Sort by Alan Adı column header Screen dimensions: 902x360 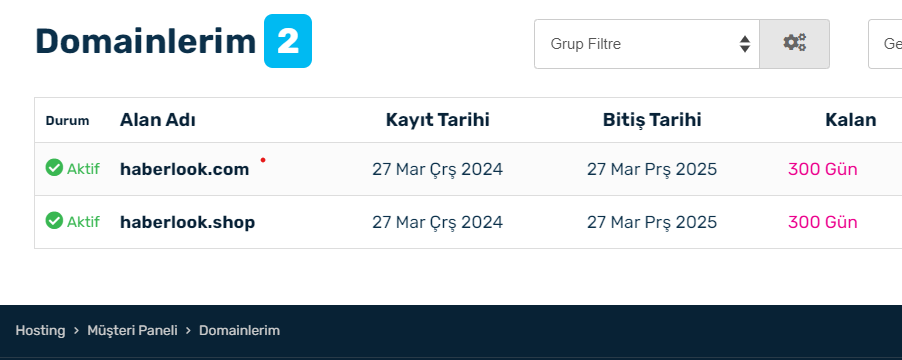(158, 120)
